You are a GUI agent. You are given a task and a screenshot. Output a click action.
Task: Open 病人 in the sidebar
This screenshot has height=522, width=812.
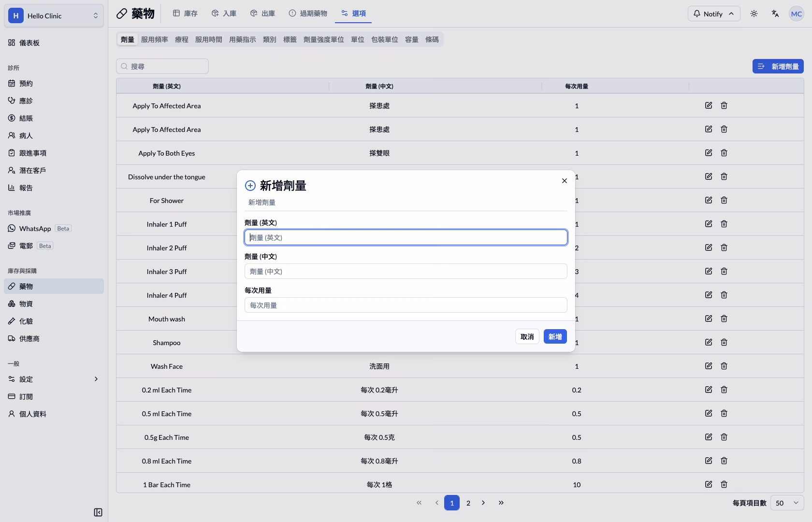pyautogui.click(x=54, y=135)
